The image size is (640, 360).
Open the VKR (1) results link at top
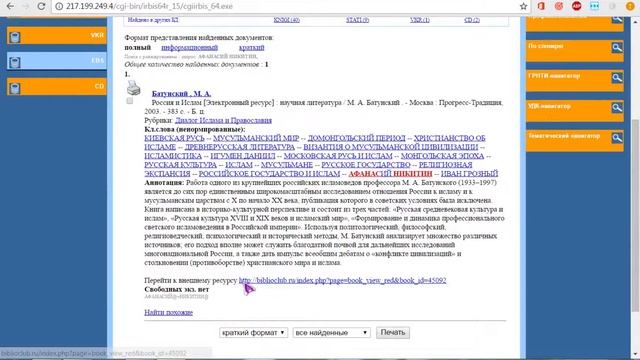point(420,20)
